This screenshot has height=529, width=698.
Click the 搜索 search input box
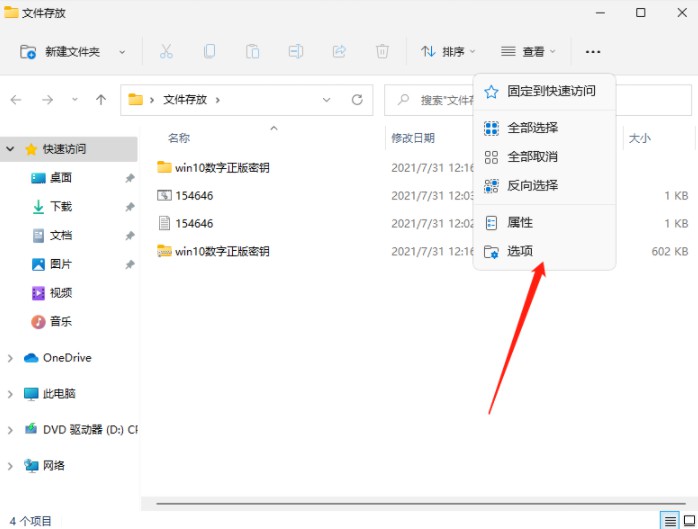tap(440, 100)
